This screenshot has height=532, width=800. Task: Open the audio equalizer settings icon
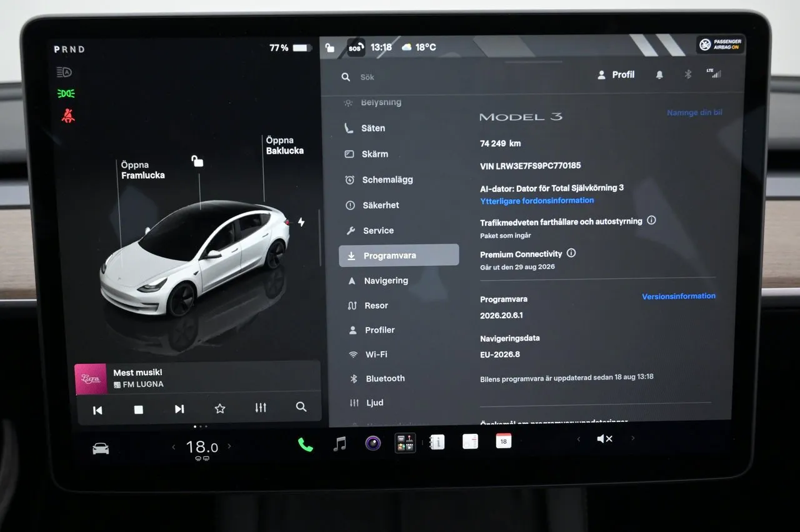pyautogui.click(x=261, y=408)
